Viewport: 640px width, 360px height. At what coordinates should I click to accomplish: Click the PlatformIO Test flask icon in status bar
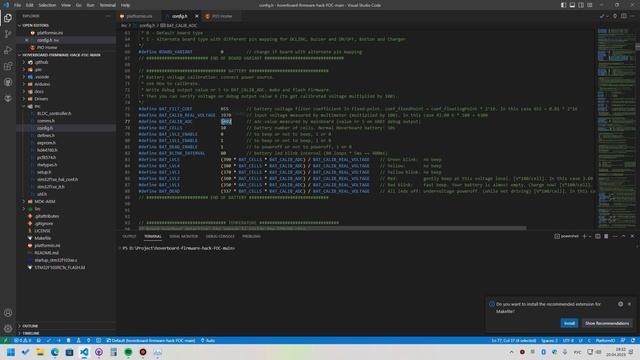click(x=78, y=340)
